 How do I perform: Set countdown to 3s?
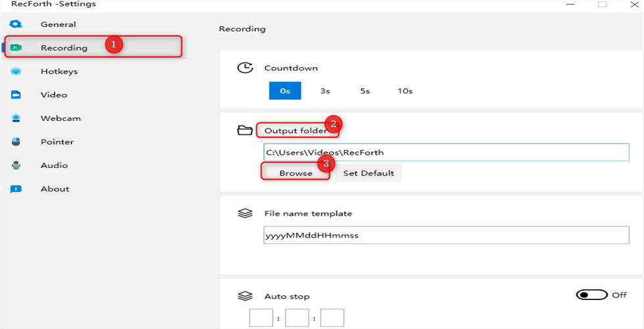325,91
